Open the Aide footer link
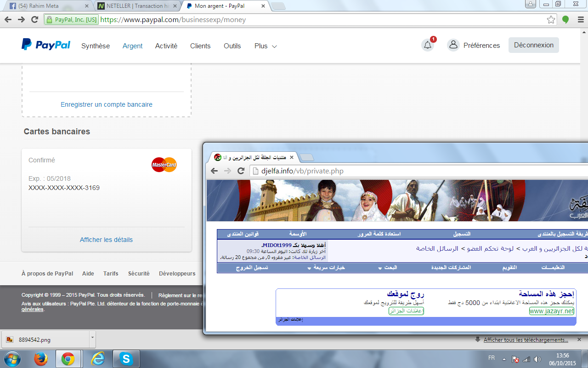Screen dimensions: 588x368 point(88,273)
